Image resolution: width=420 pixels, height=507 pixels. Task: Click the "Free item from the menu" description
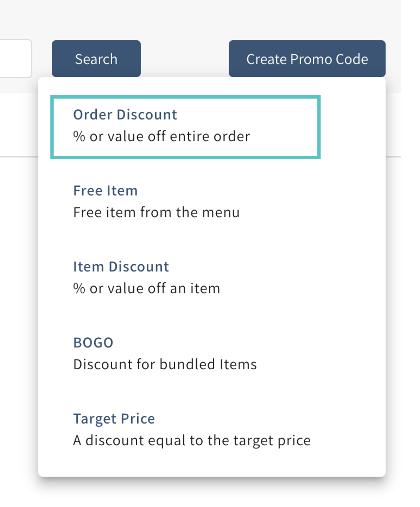[156, 213]
